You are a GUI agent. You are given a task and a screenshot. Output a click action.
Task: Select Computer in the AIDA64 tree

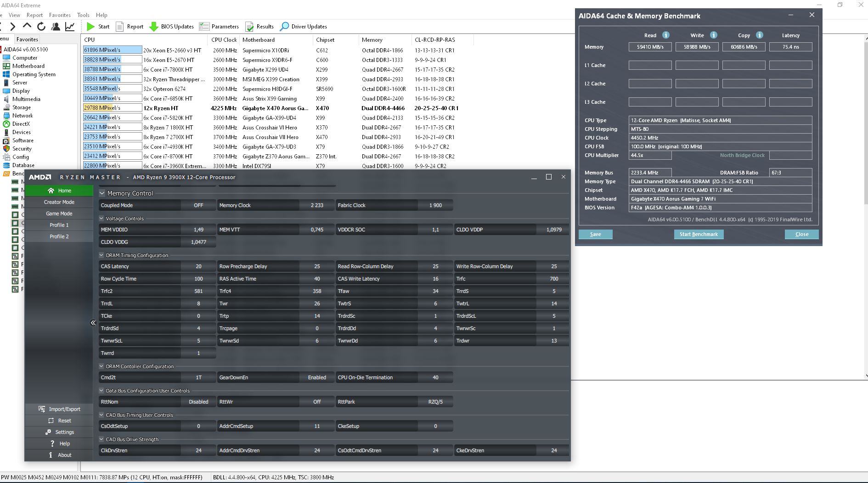tap(25, 58)
